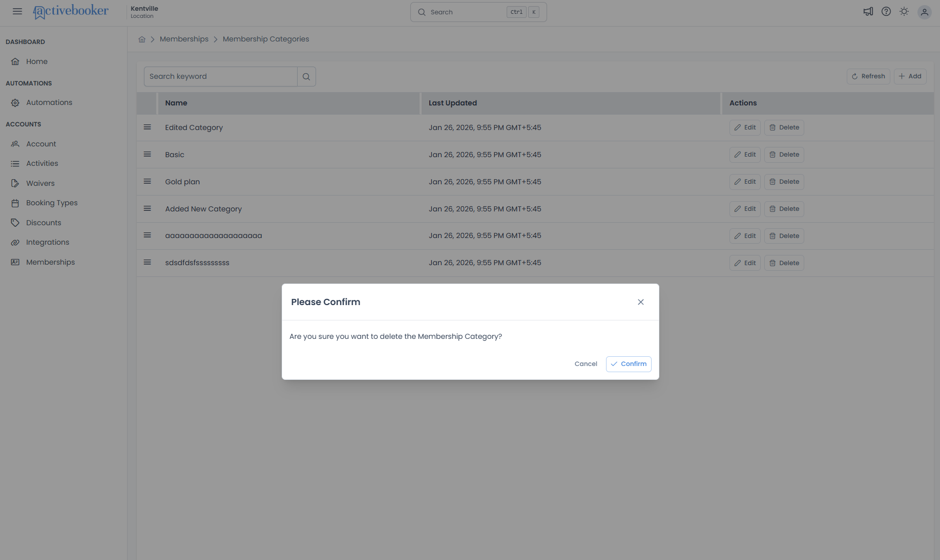
Task: Delete the sdsdfdsfsssssssss category
Action: pos(784,263)
